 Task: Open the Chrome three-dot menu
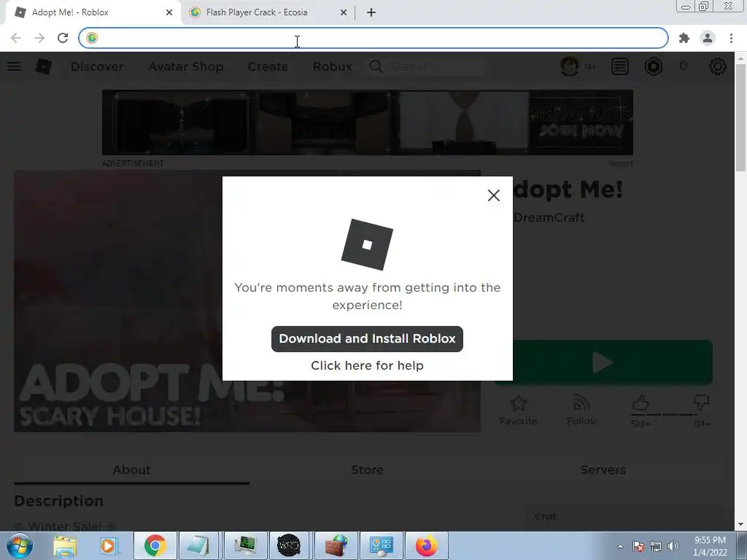point(731,38)
